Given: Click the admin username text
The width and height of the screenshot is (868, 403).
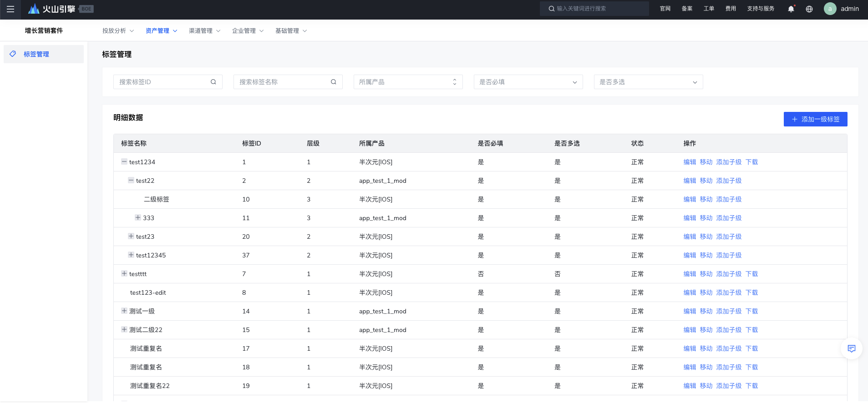Looking at the screenshot, I should pyautogui.click(x=850, y=9).
